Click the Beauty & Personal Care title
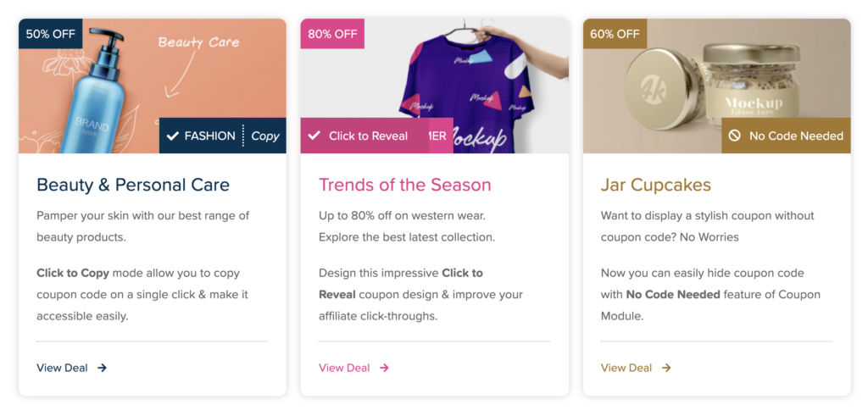Screen dimensions: 868x416 tap(132, 185)
